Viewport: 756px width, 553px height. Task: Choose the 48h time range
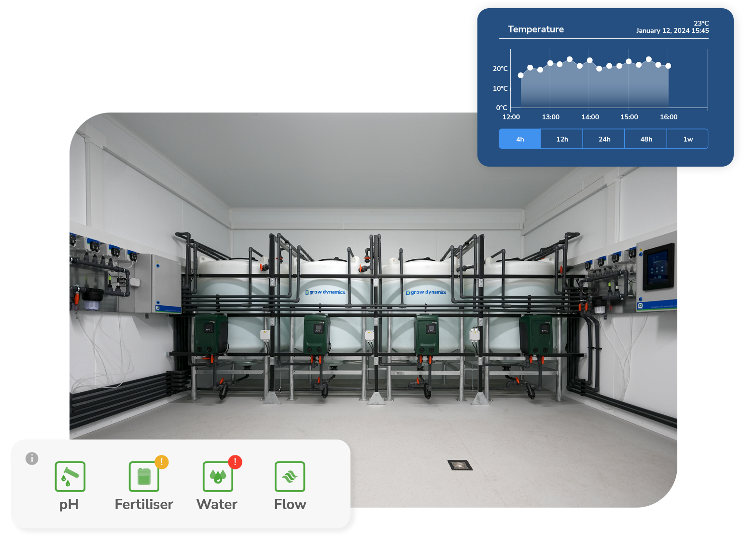(646, 139)
